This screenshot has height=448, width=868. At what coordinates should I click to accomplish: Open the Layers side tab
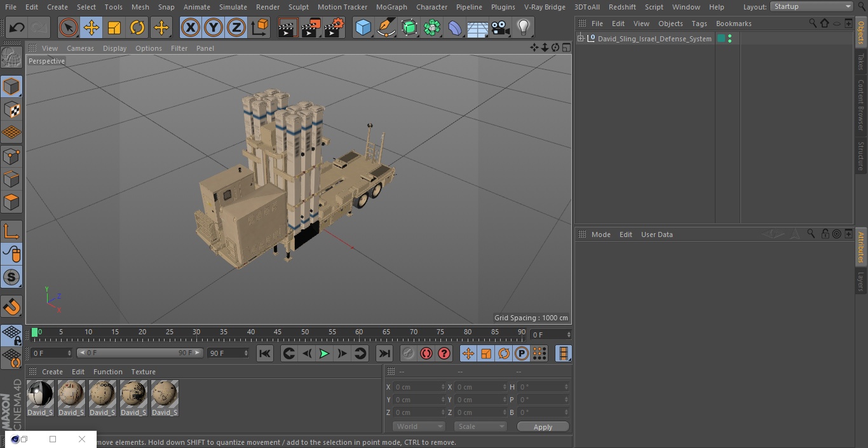tap(861, 281)
